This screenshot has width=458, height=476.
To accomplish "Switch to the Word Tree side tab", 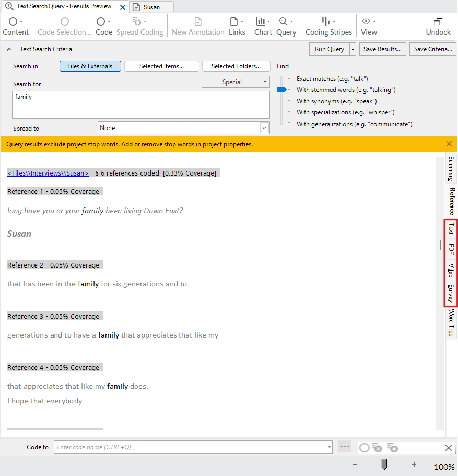I will point(451,323).
